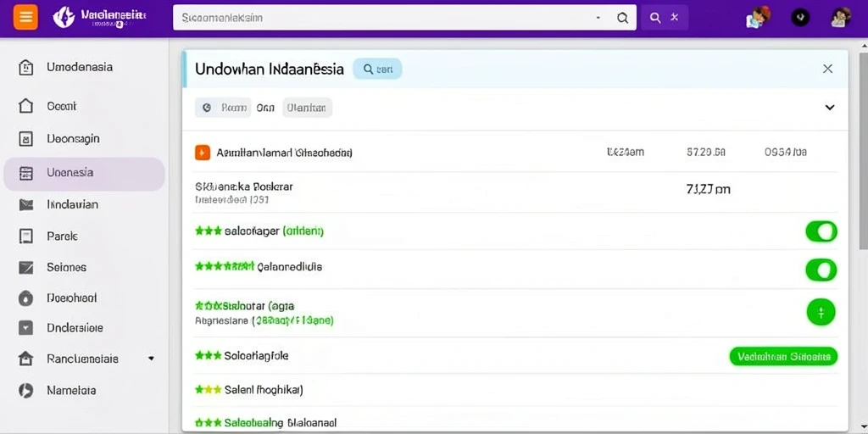This screenshot has width=868, height=434.
Task: Click the green Vadeinnan Sidoeite button
Action: (x=783, y=357)
